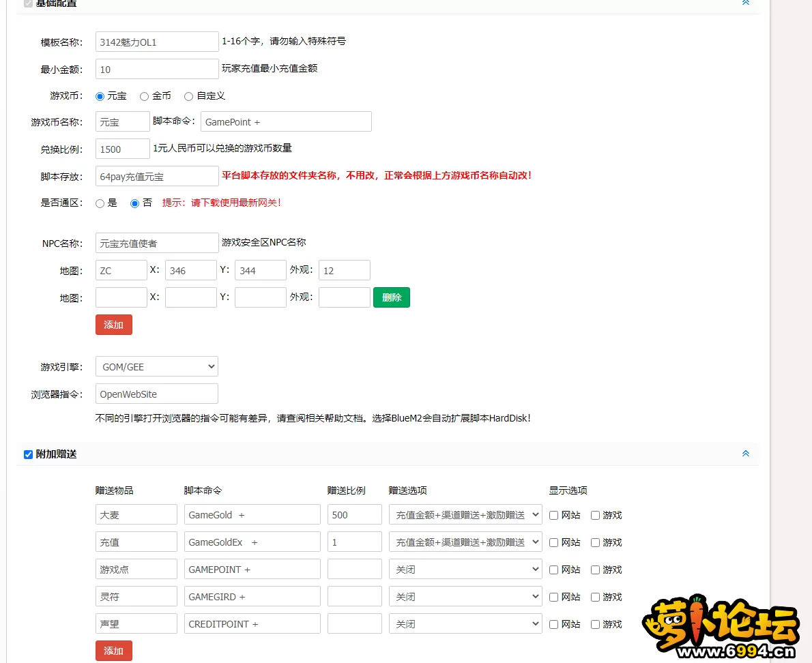812x663 pixels.
Task: Open 赠送选项 dropdown in 游戏点 row
Action: coord(465,570)
